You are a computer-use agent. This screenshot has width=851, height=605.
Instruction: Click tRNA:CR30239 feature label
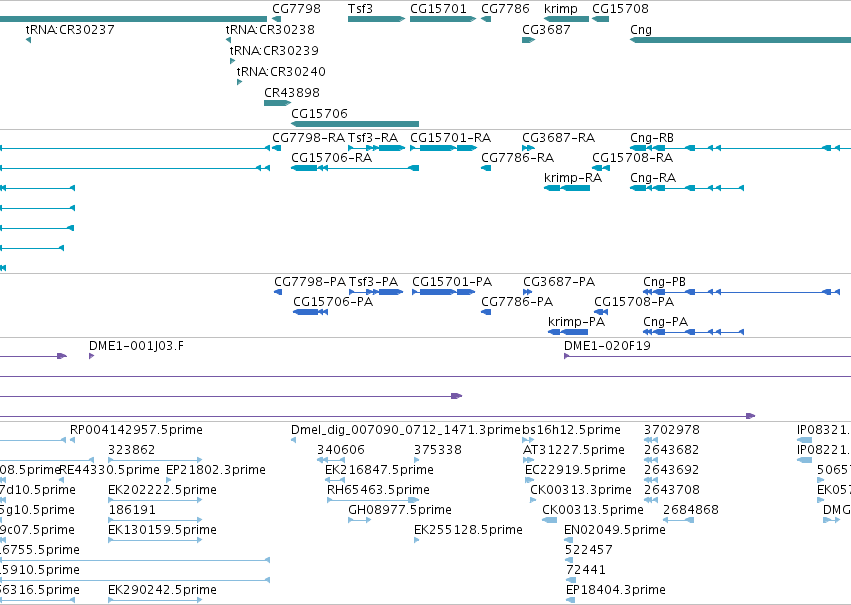point(274,51)
